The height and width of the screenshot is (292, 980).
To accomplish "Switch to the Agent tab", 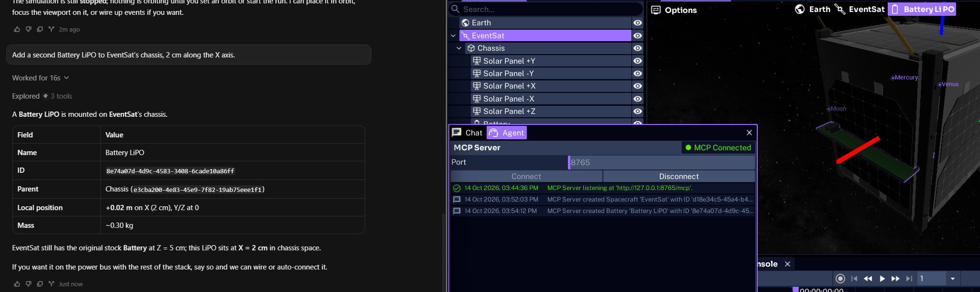I will point(507,133).
